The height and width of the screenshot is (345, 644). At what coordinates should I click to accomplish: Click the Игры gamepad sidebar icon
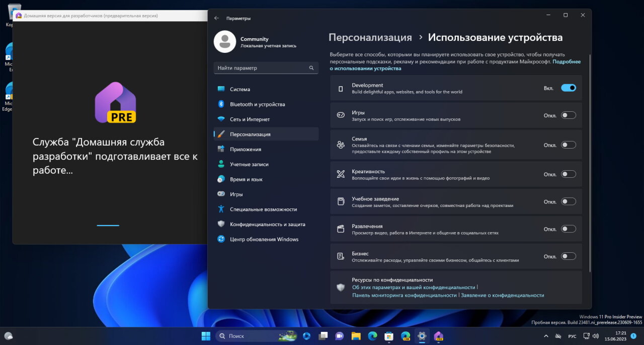tap(221, 194)
